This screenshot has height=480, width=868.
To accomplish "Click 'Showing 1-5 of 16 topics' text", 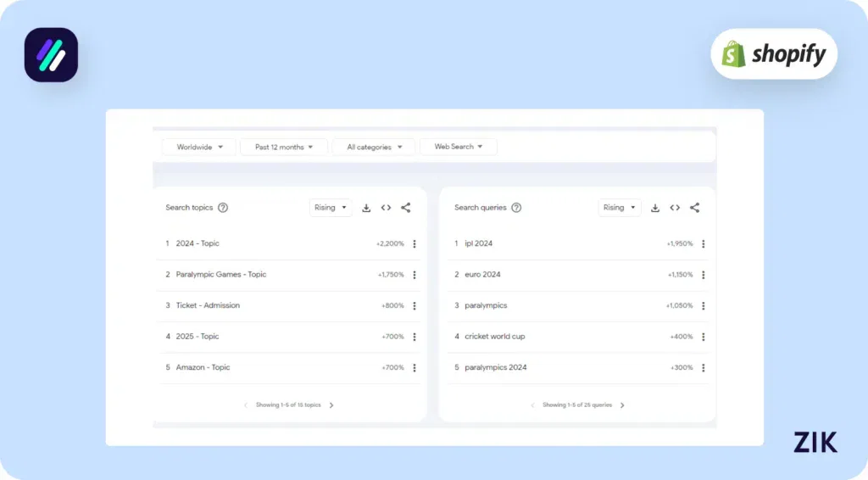I will [x=288, y=405].
